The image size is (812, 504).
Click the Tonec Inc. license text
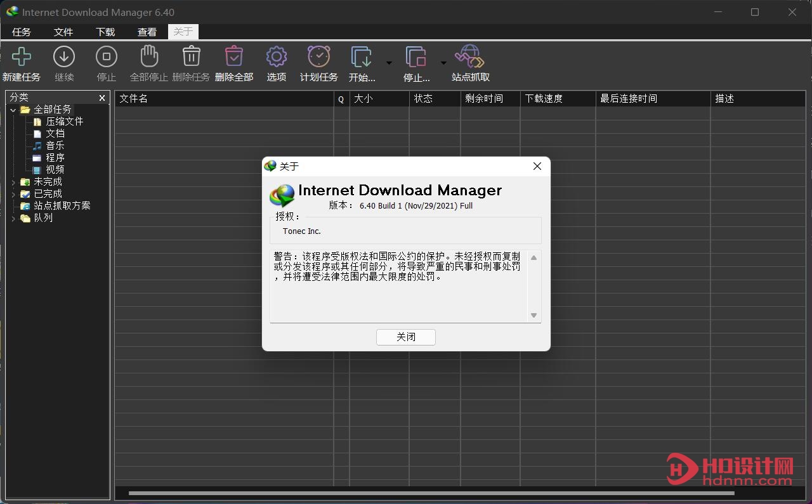tap(302, 231)
